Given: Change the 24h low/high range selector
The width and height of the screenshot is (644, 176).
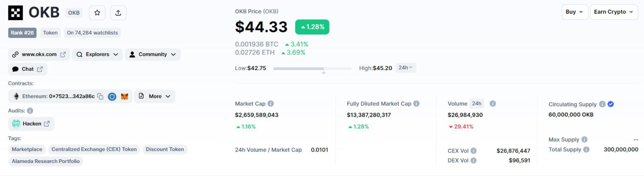Looking at the screenshot, I should pos(405,68).
